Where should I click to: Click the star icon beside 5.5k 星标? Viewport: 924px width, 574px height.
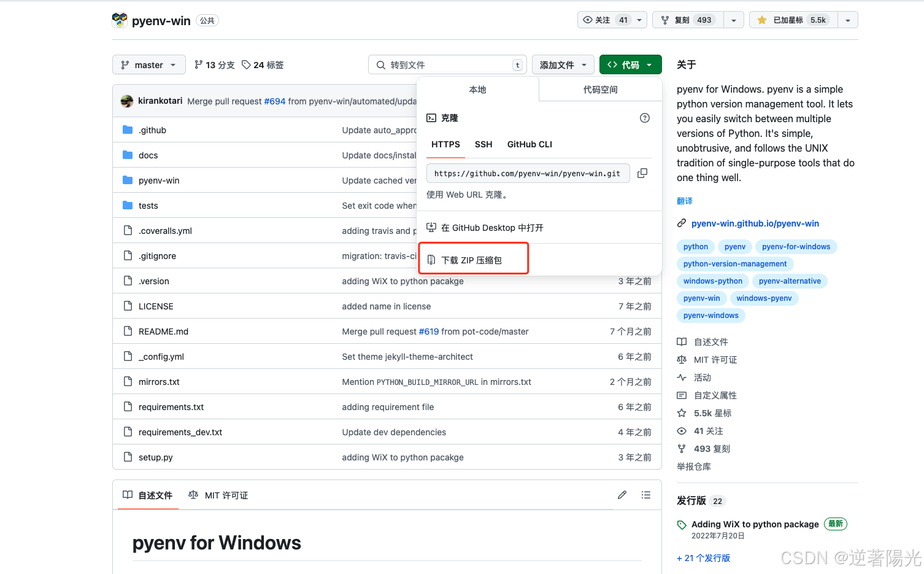(682, 413)
